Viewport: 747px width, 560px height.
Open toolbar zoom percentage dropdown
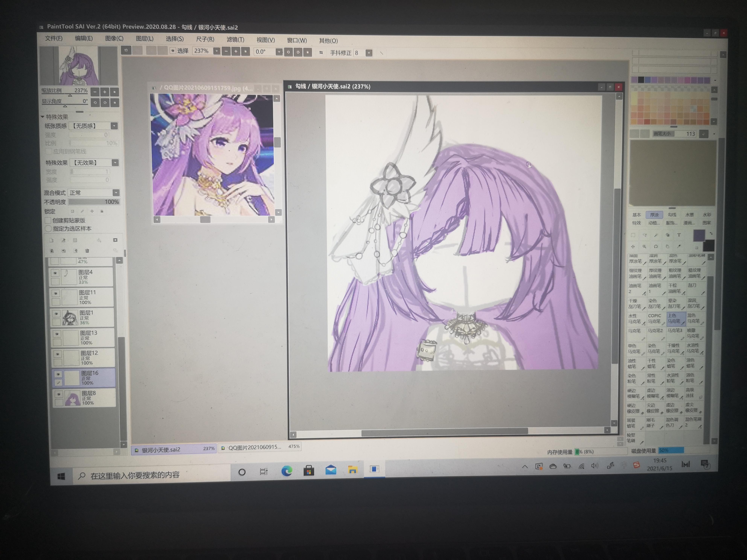[x=216, y=51]
